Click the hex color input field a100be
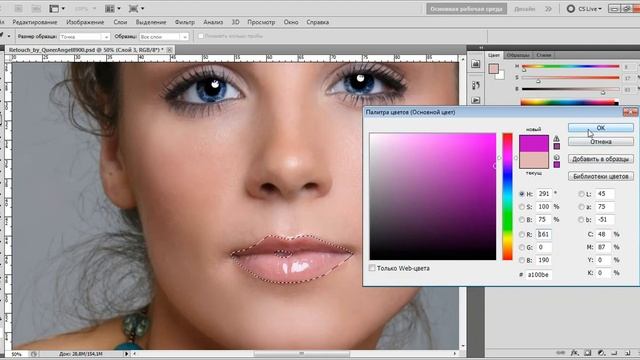The height and width of the screenshot is (360, 640). [538, 275]
